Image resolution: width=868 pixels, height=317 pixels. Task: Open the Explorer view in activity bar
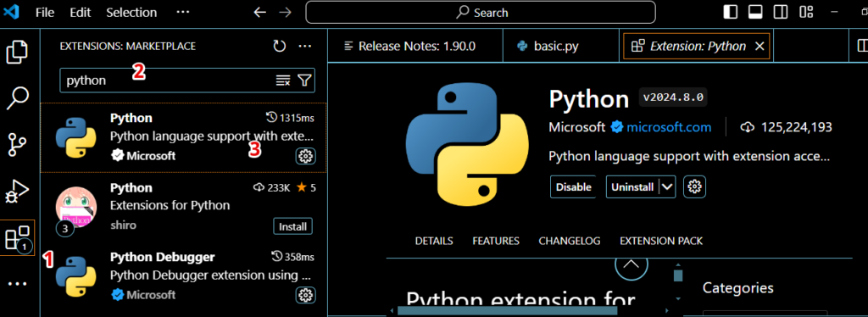click(x=17, y=52)
